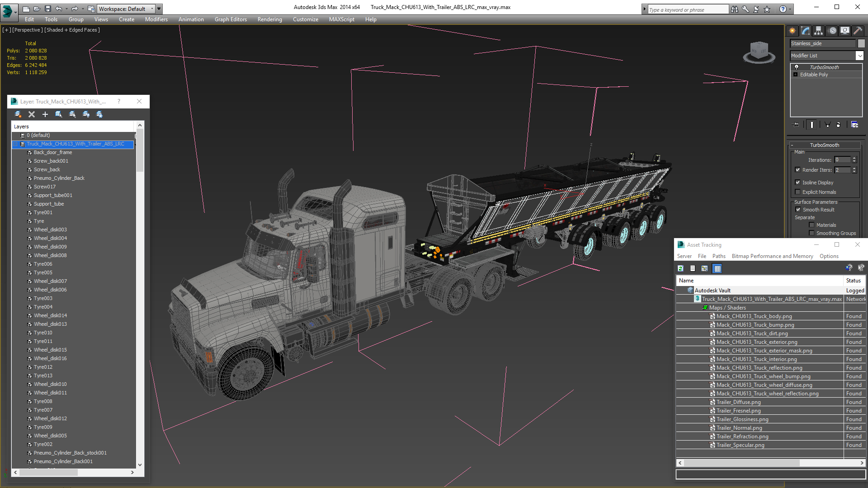This screenshot has height=488, width=868.
Task: Open the Rendering menu
Action: (x=269, y=19)
